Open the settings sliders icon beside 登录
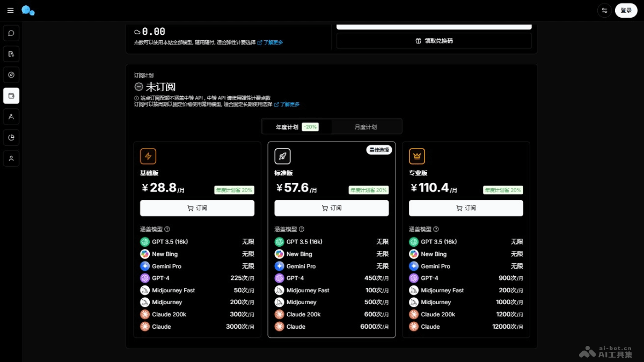 604,10
